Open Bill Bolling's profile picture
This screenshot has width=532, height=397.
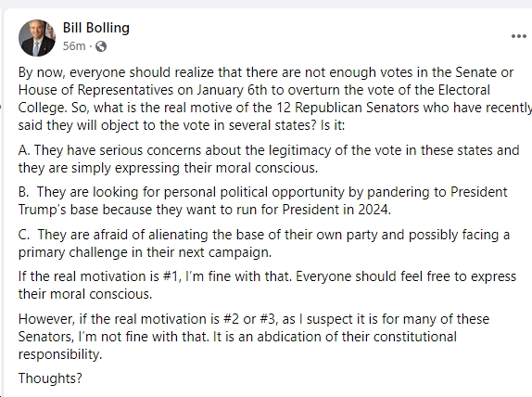[37, 38]
